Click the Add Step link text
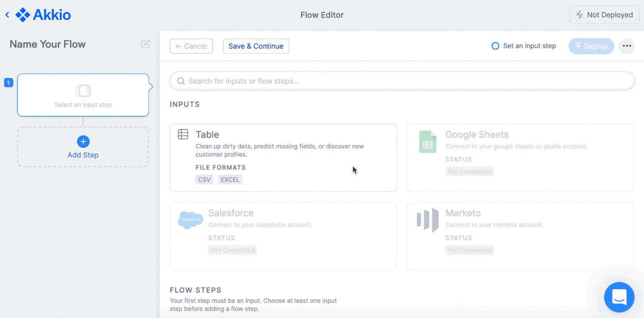The width and height of the screenshot is (644, 318). 83,155
